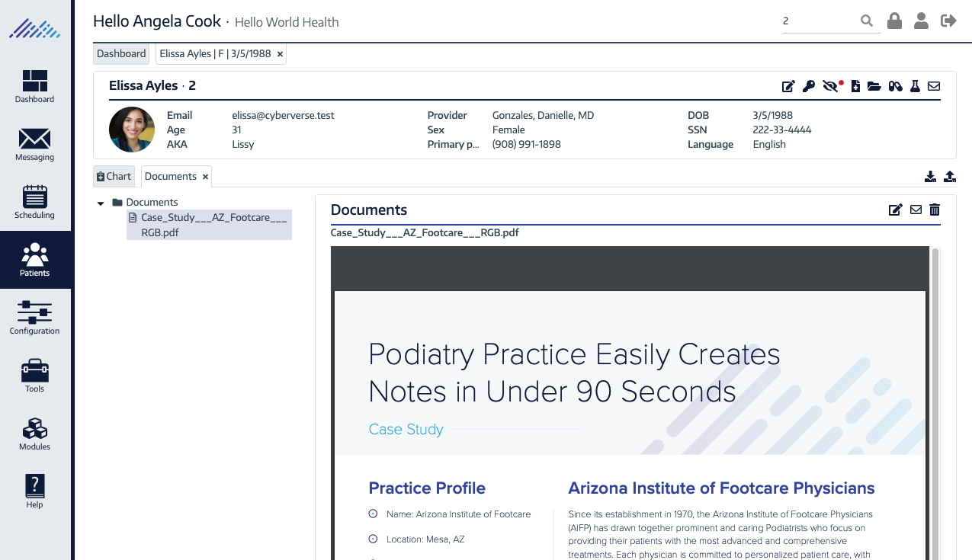Click the document viewer vertical scrollbar

(935, 403)
